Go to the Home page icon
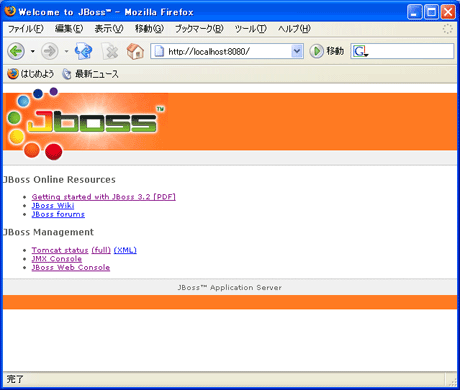Image resolution: width=460 pixels, height=390 pixels. pos(135,51)
